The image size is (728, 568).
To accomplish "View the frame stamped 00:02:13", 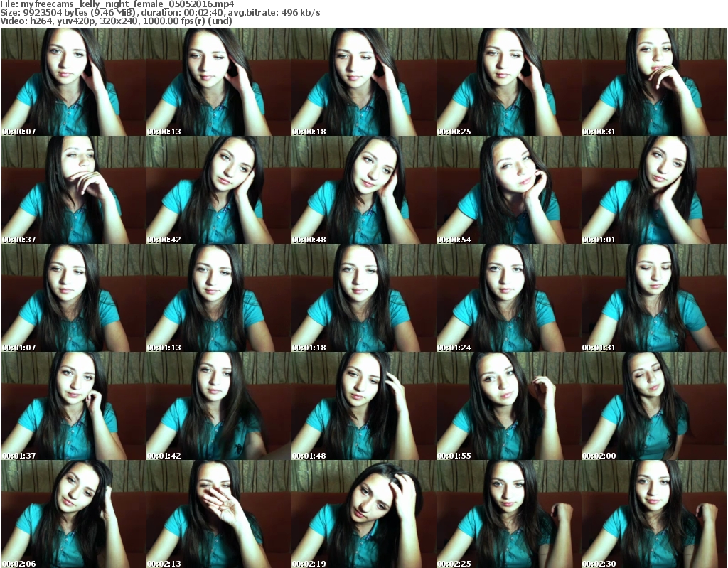I will click(x=219, y=514).
